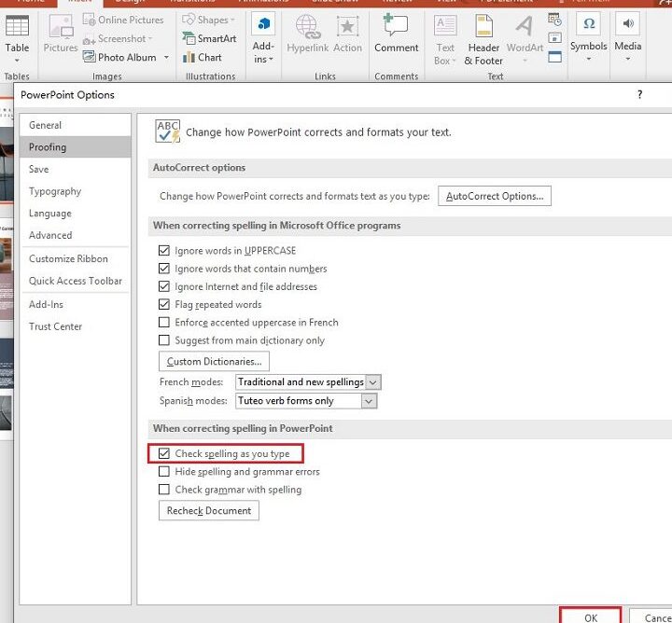Image resolution: width=672 pixels, height=623 pixels.
Task: Insert a table from the ribbon
Action: pos(17,39)
